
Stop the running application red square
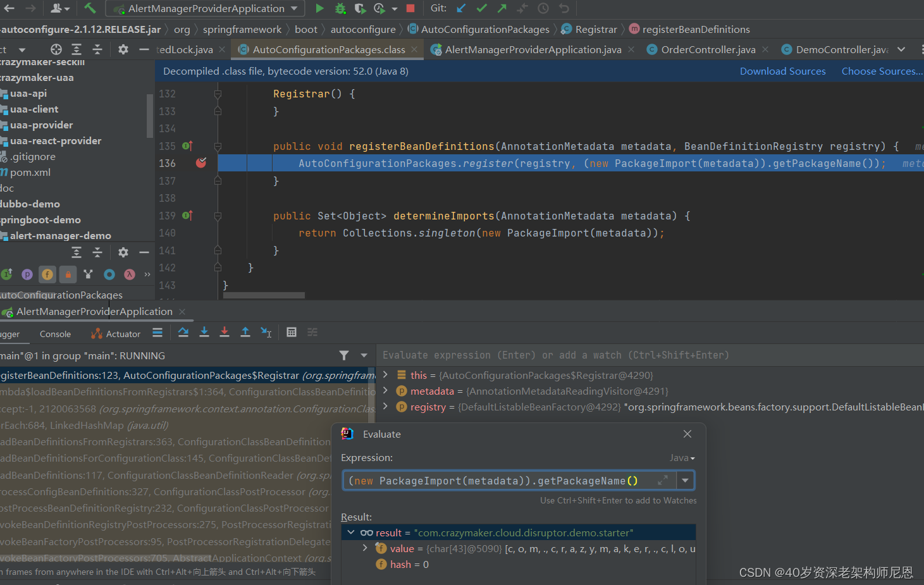(410, 8)
